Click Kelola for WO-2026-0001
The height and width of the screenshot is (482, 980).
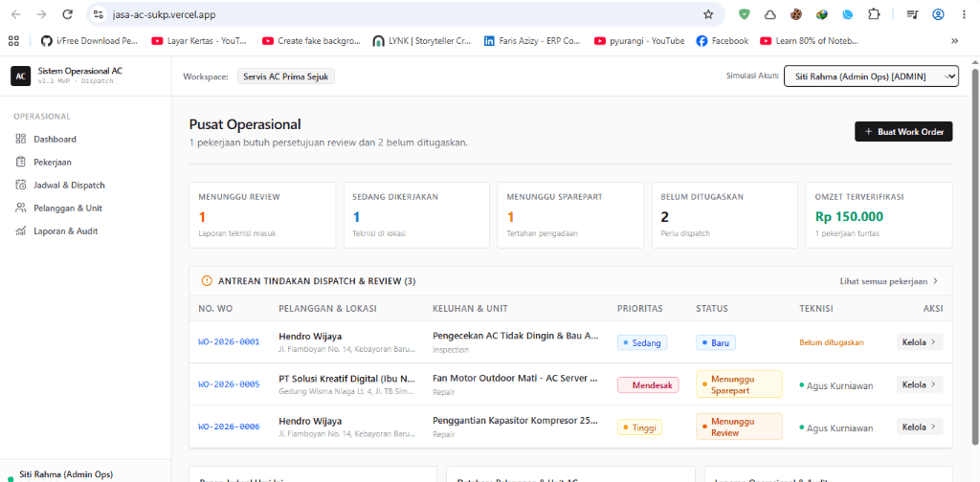920,342
